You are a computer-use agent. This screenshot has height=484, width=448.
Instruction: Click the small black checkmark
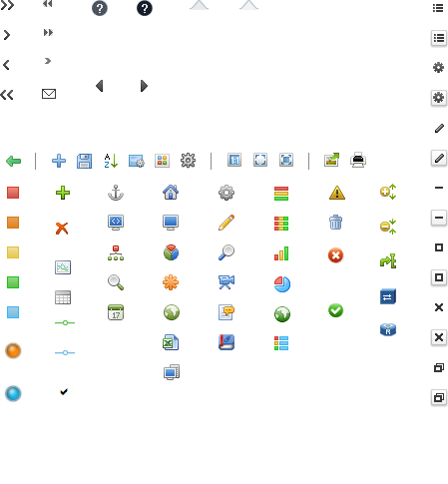coord(64,391)
